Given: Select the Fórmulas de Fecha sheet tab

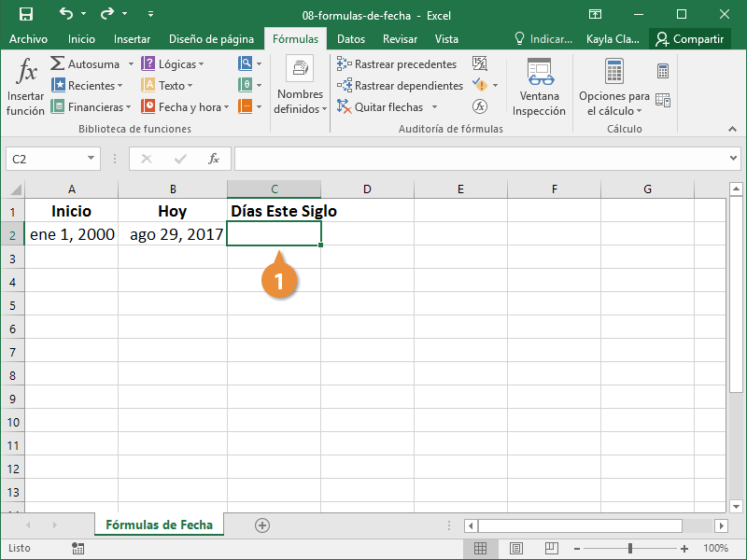Looking at the screenshot, I should coord(159,525).
